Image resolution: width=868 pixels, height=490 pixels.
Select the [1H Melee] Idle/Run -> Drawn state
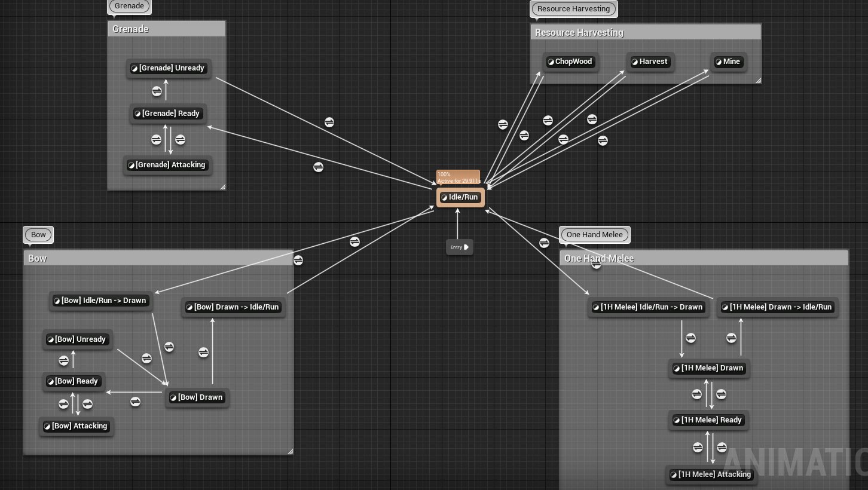tap(648, 307)
